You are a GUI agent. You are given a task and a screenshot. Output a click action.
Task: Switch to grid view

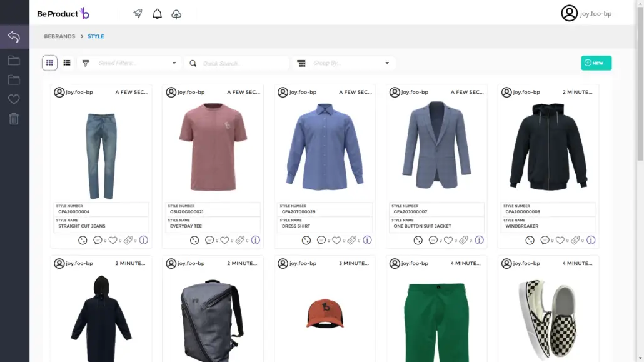pyautogui.click(x=49, y=63)
